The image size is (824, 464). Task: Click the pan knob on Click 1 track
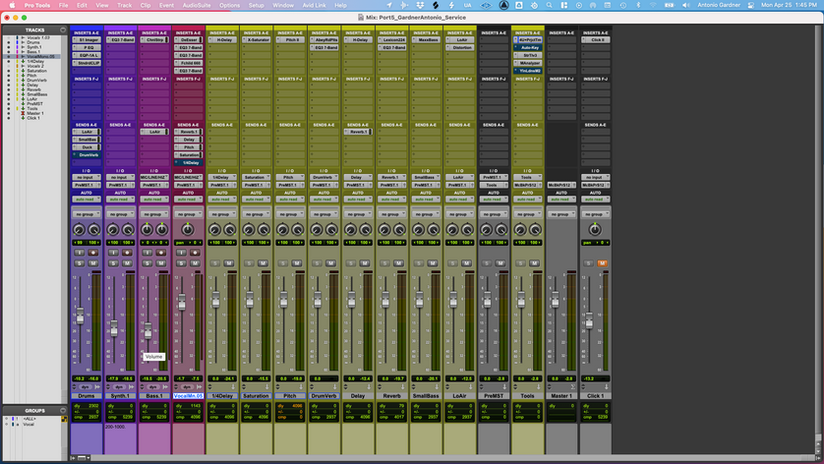point(595,230)
